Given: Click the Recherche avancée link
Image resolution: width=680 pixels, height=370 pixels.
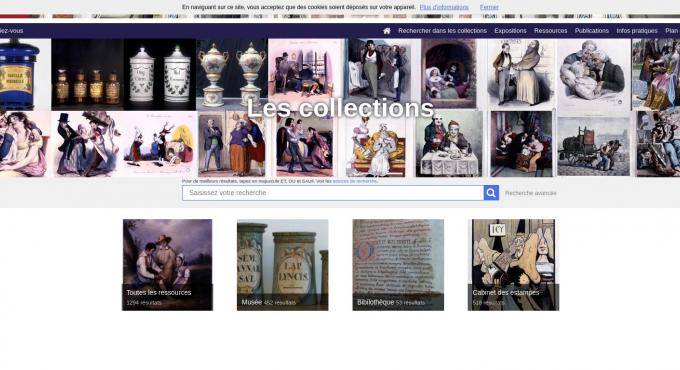Looking at the screenshot, I should (530, 193).
